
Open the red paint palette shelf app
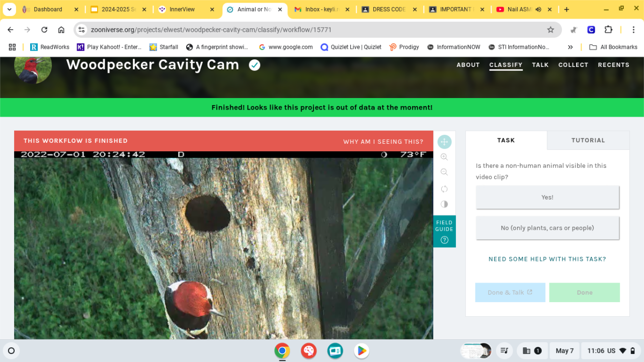coord(308,350)
